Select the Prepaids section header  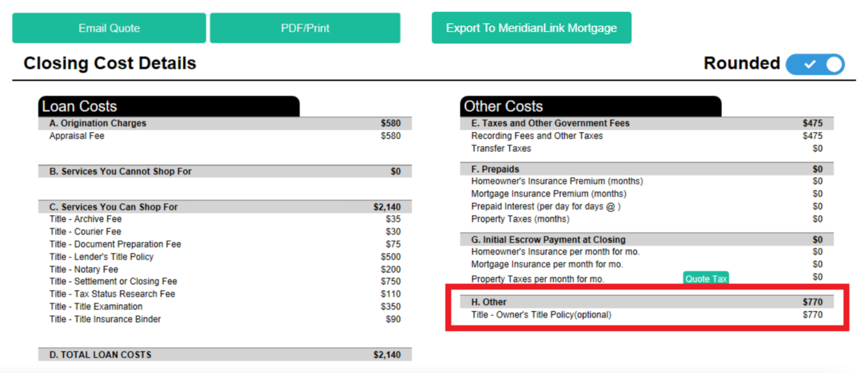[x=647, y=169]
